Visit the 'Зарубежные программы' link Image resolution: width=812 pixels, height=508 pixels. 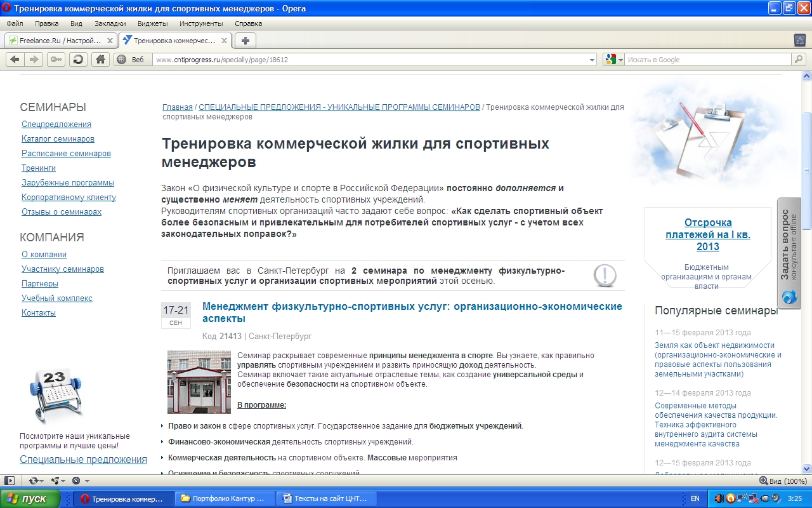tap(68, 183)
